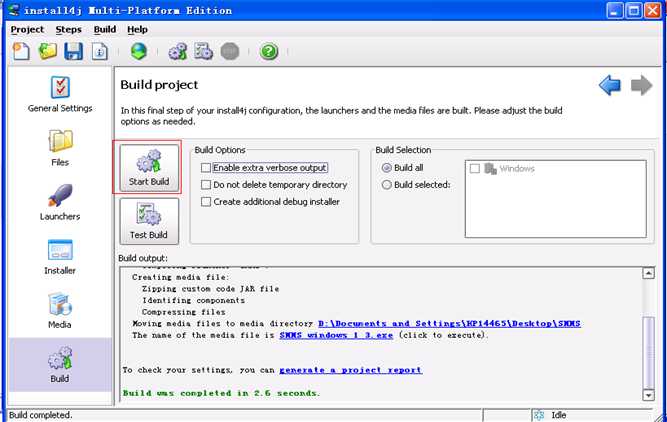Click generate a project report link
The height and width of the screenshot is (422, 667).
click(x=351, y=370)
